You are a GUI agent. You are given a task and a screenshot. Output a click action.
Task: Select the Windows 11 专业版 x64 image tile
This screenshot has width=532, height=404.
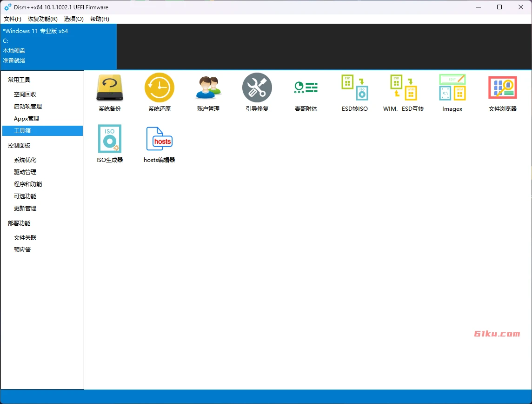[58, 47]
